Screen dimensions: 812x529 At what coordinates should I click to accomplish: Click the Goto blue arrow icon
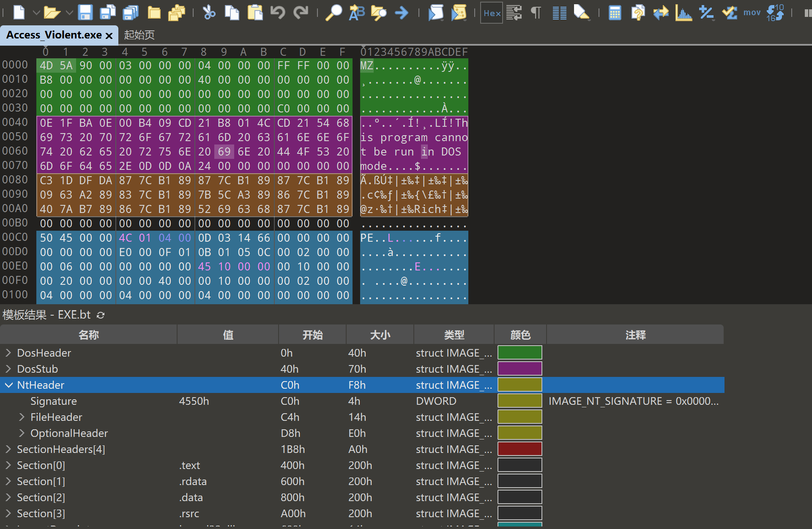[402, 13]
